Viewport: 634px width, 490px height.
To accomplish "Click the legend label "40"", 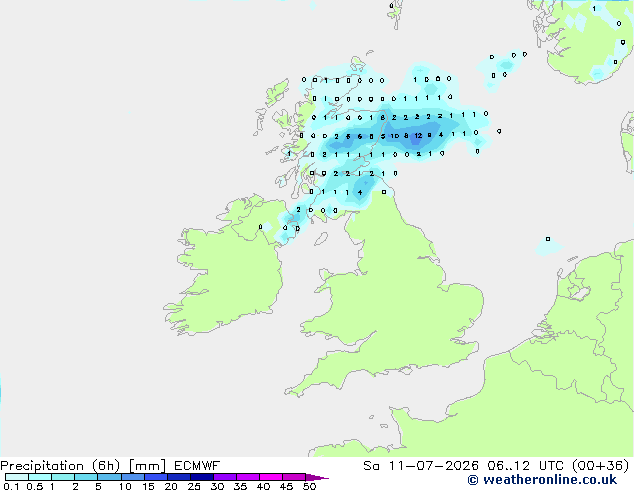I will tap(263, 486).
